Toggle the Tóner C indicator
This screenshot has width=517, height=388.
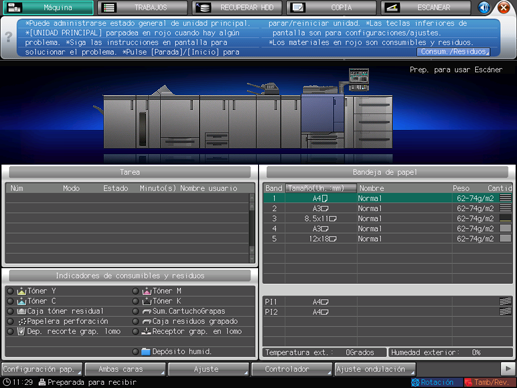[11, 301]
